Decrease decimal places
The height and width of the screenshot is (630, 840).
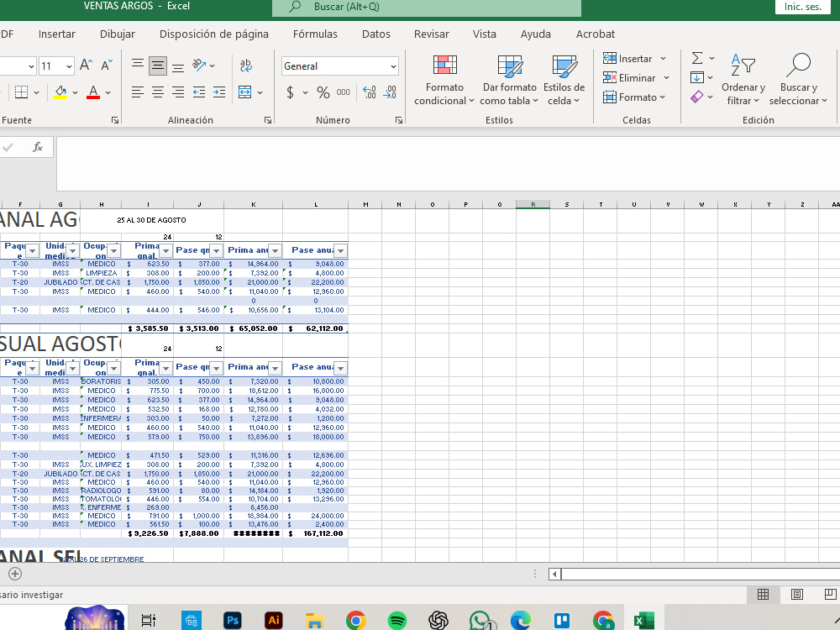point(390,92)
